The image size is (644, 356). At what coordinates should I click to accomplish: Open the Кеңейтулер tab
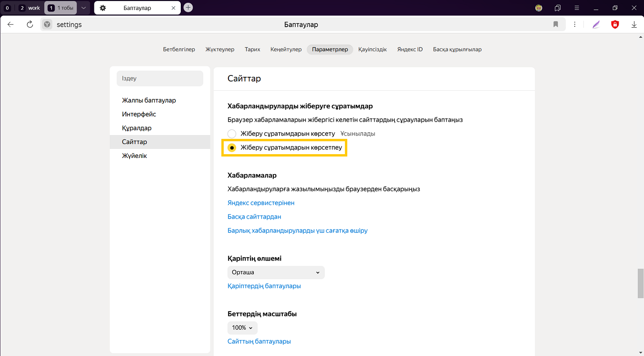pos(286,49)
